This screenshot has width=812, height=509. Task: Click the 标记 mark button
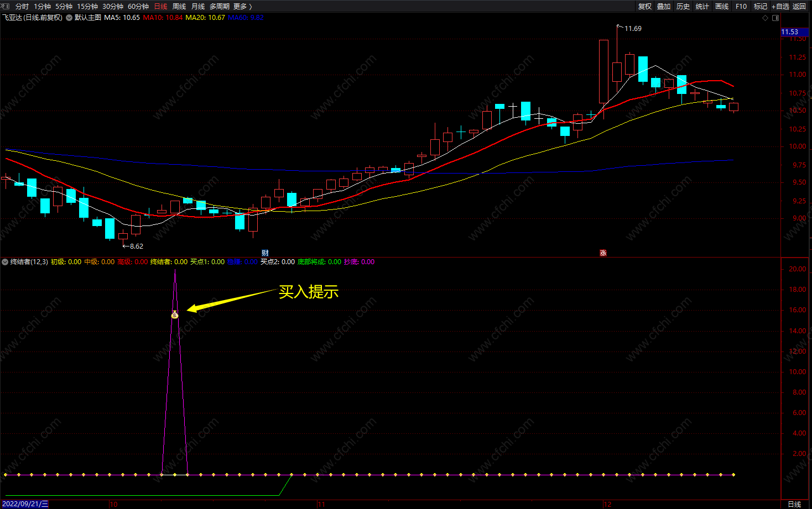(x=761, y=7)
